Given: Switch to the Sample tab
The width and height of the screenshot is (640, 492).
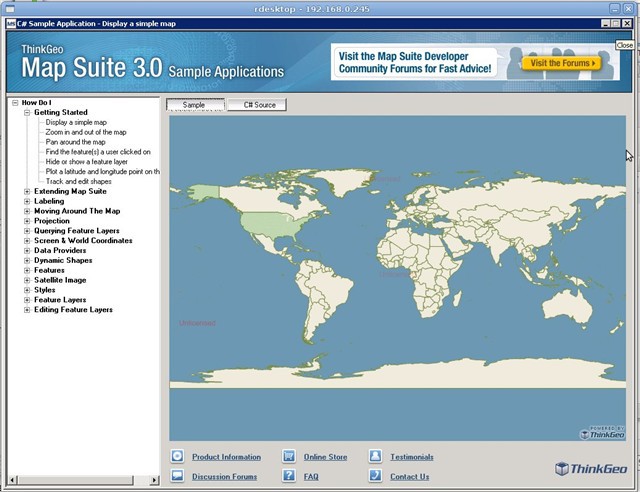Looking at the screenshot, I should pos(195,105).
